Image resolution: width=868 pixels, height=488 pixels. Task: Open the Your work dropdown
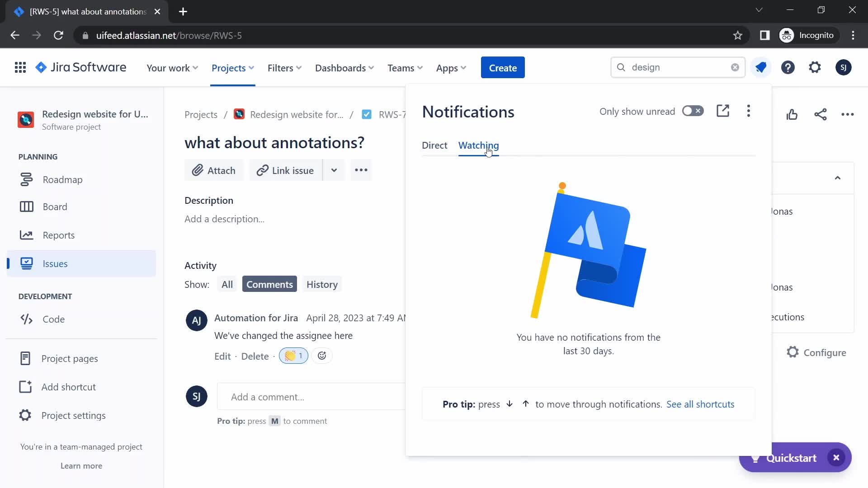[172, 68]
